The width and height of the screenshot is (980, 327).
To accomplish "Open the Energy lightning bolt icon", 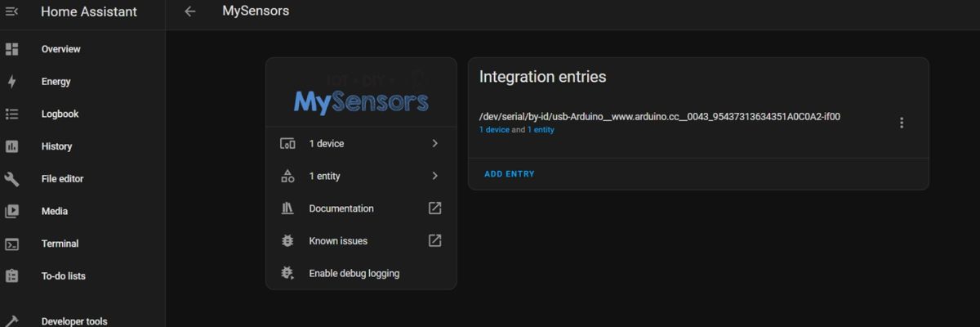I will (x=12, y=82).
